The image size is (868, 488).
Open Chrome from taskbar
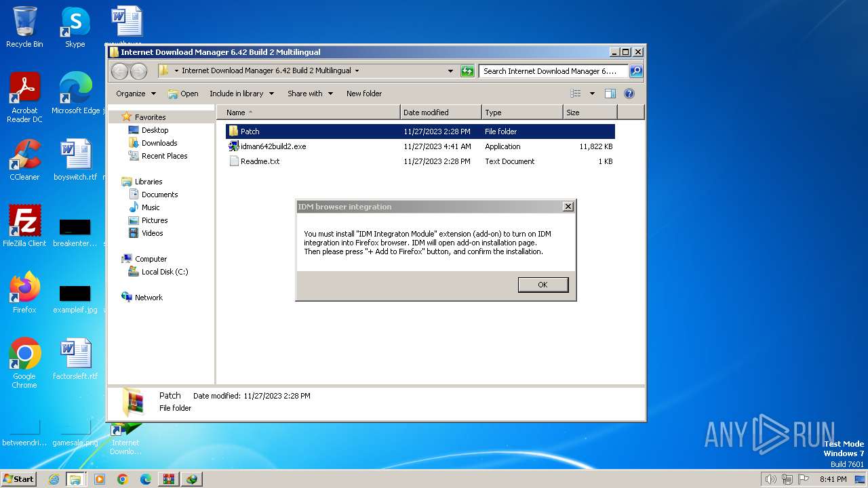(123, 479)
